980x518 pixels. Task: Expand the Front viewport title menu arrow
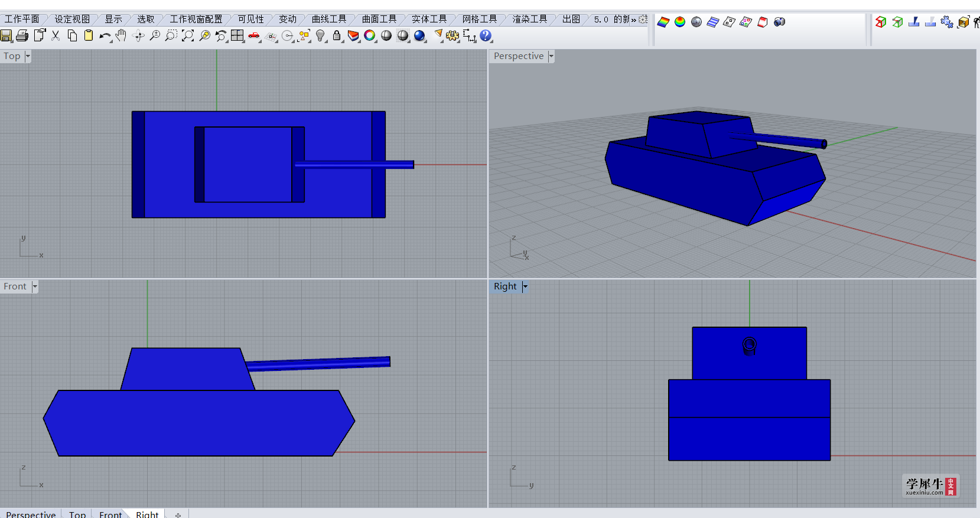coord(35,286)
